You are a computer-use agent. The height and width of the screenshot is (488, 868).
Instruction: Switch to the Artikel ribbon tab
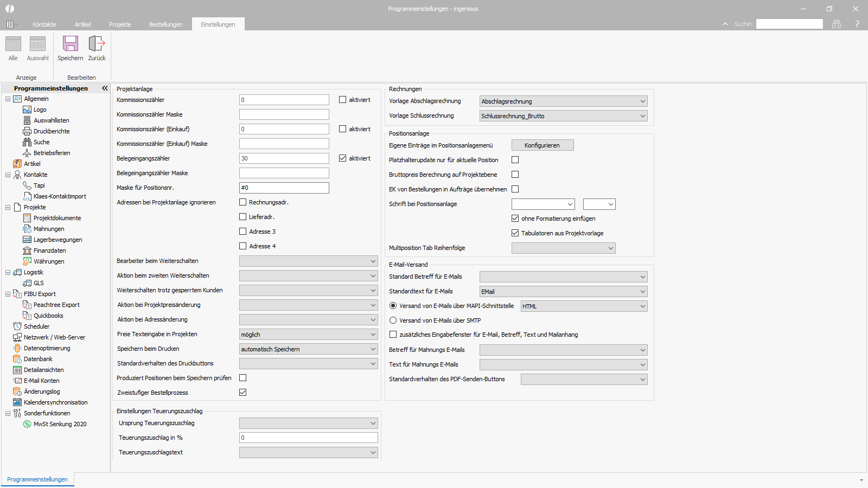point(82,24)
